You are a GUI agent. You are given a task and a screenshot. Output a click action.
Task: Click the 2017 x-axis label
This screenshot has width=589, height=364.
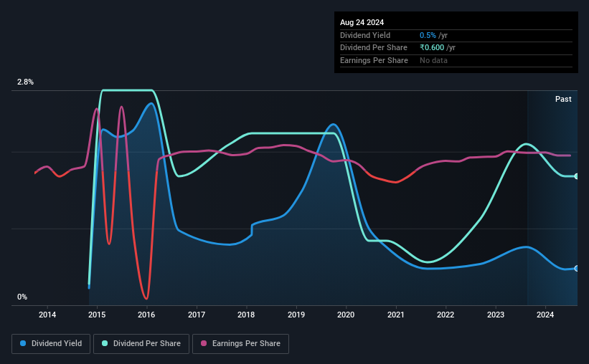pyautogui.click(x=197, y=315)
